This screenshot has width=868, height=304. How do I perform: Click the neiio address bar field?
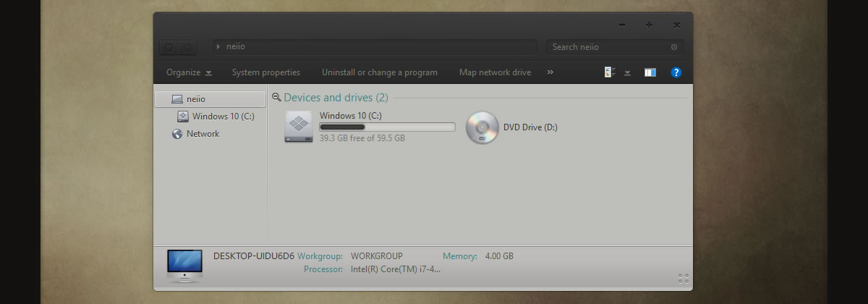pyautogui.click(x=375, y=47)
